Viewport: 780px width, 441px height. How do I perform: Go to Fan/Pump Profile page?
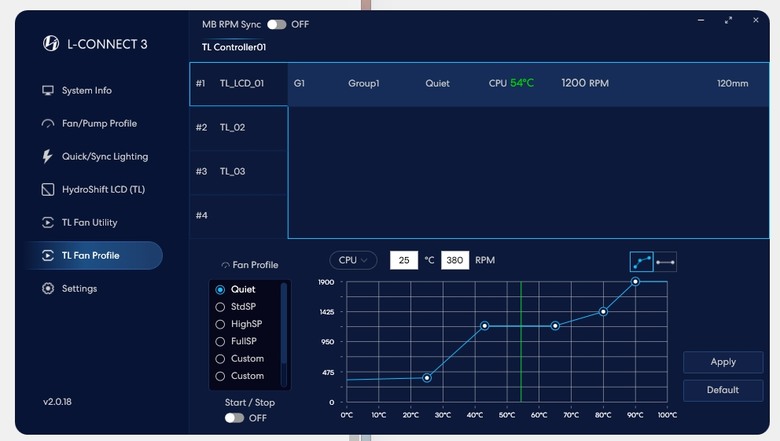[x=99, y=123]
